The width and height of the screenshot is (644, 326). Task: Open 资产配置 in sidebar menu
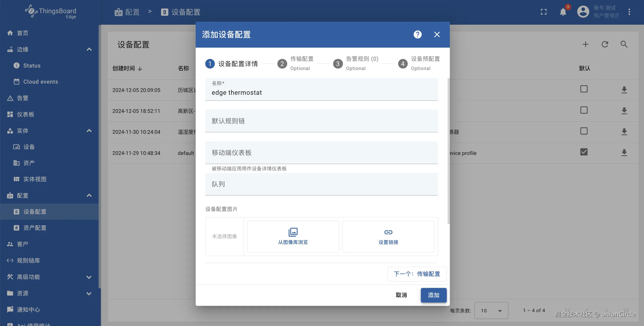point(35,228)
